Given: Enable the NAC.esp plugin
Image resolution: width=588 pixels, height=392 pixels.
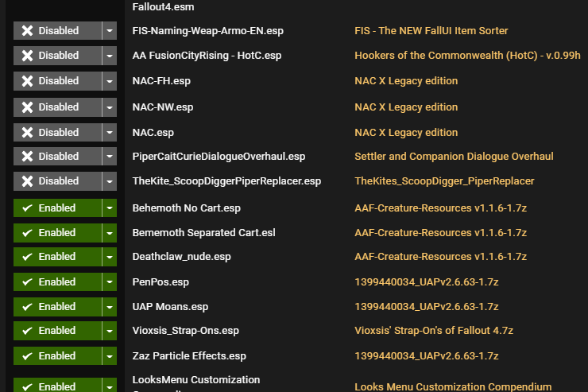Looking at the screenshot, I should pos(57,133).
